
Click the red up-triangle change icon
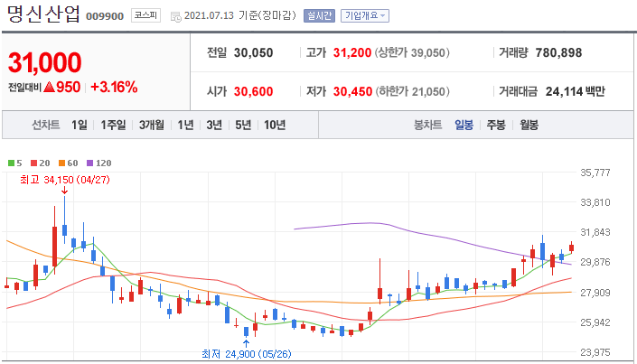[x=49, y=87]
